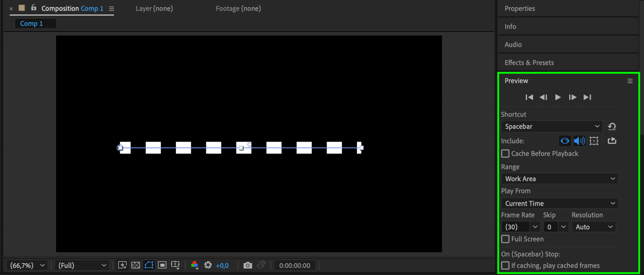Step back one frame in Preview
Image resolution: width=644 pixels, height=275 pixels.
tap(543, 97)
